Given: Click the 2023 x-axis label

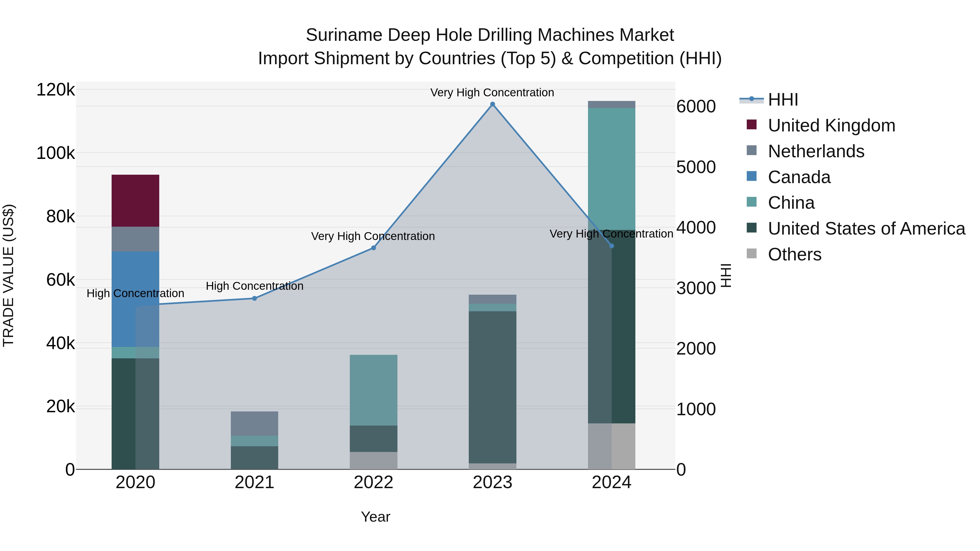Looking at the screenshot, I should [x=492, y=482].
